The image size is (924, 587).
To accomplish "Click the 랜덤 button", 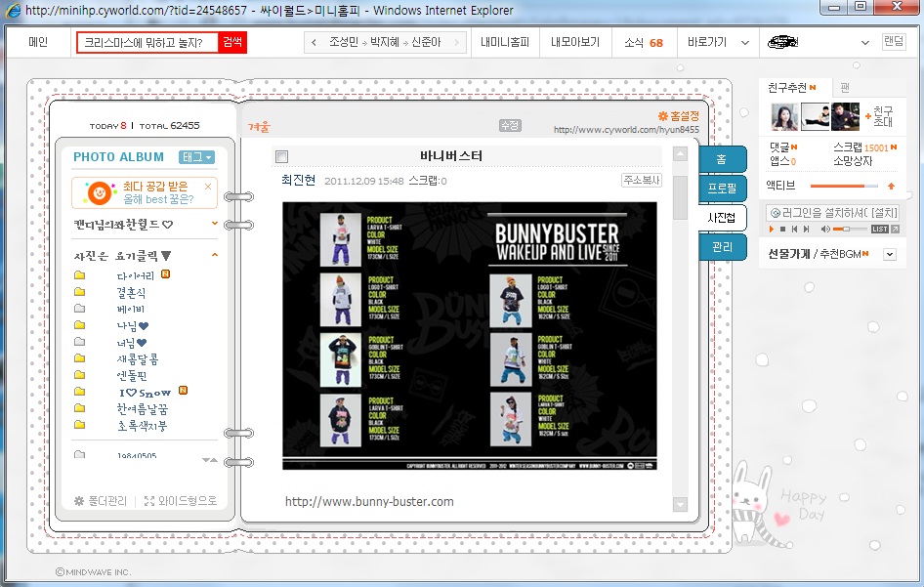I will point(894,41).
